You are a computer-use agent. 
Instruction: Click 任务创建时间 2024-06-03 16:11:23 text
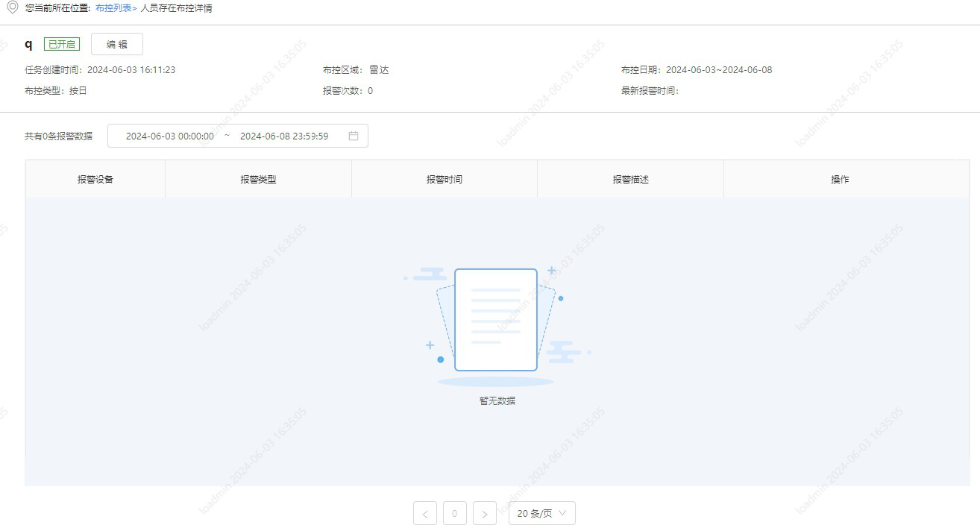pos(100,70)
